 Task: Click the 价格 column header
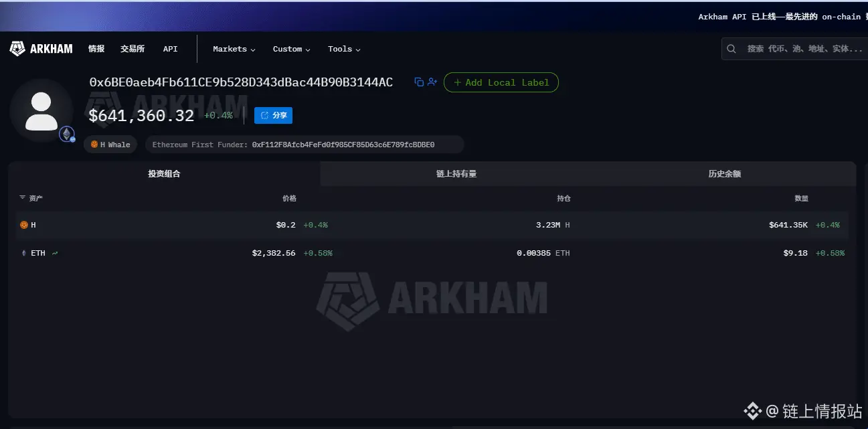(289, 198)
